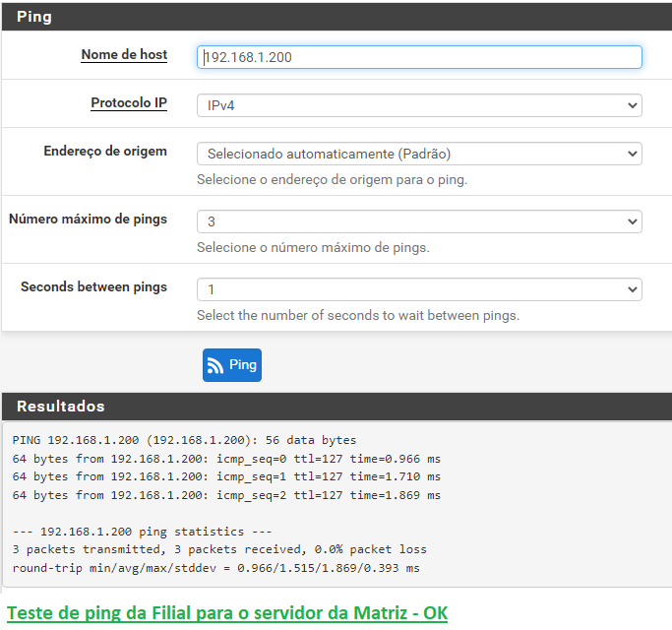Expand the Seconds between pings dropdown
The width and height of the screenshot is (672, 630).
(419, 289)
